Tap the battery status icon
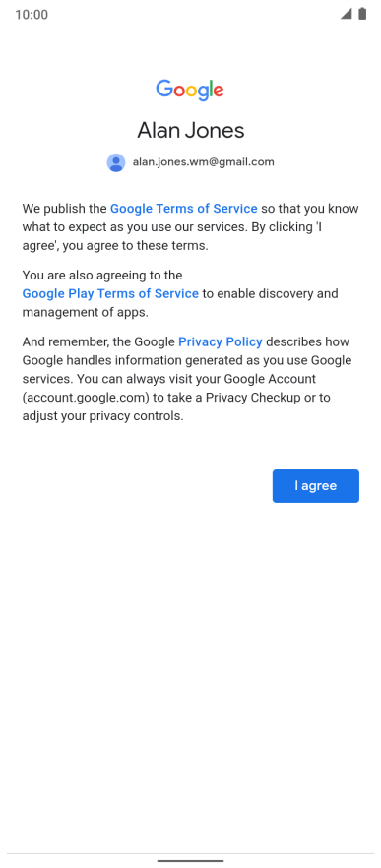The image size is (381, 868). point(362,14)
